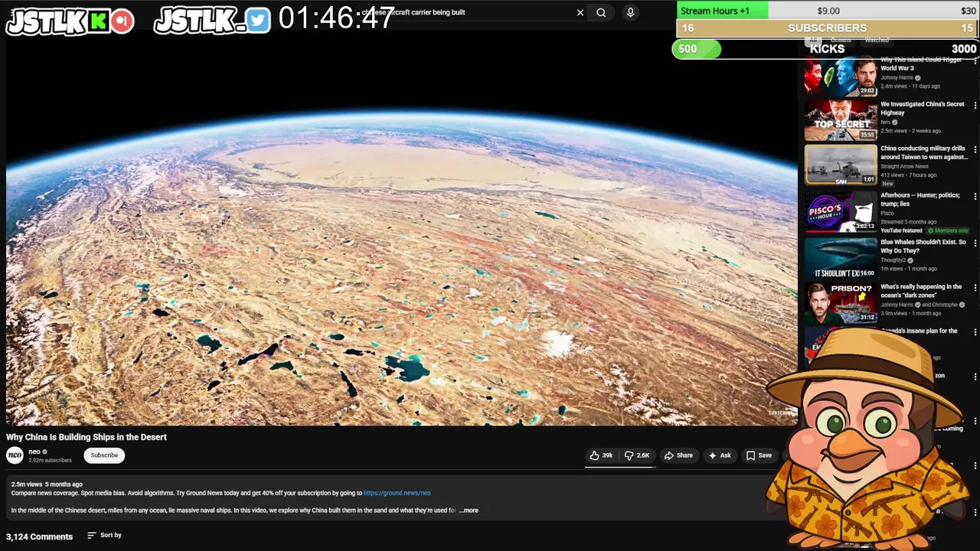Like the video with thumbs-up button

coord(601,455)
